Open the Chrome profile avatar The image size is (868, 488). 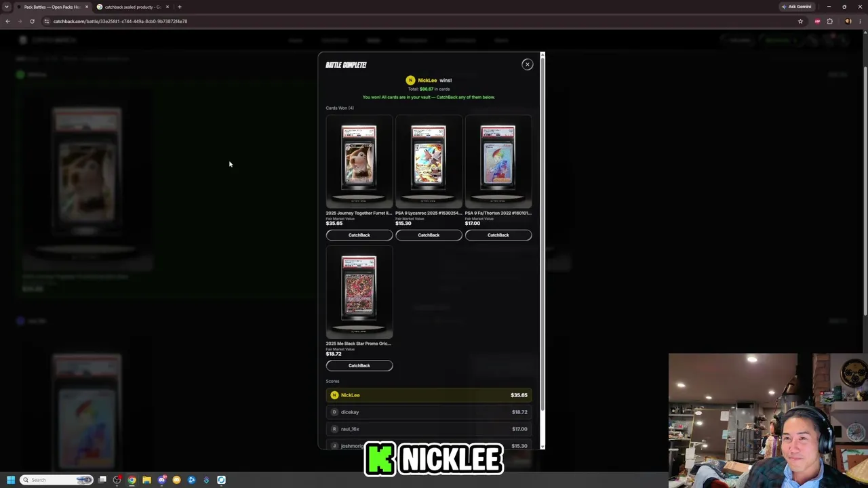click(x=848, y=21)
